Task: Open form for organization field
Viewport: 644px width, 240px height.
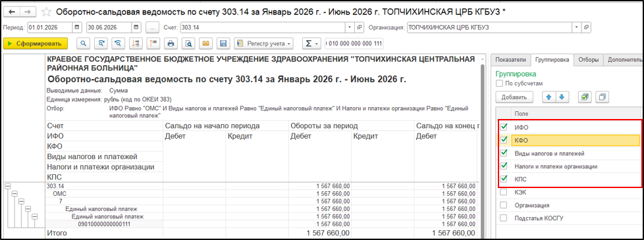Action: coord(587,28)
